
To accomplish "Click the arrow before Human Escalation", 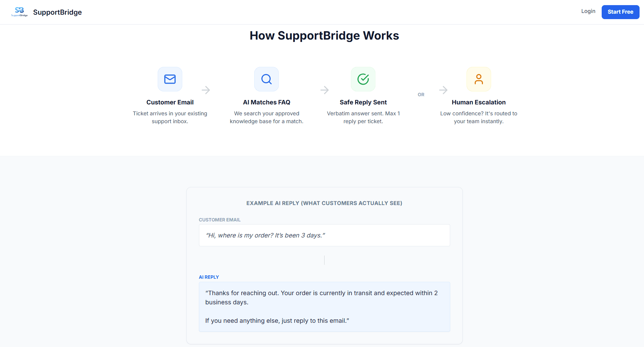I will 443,90.
